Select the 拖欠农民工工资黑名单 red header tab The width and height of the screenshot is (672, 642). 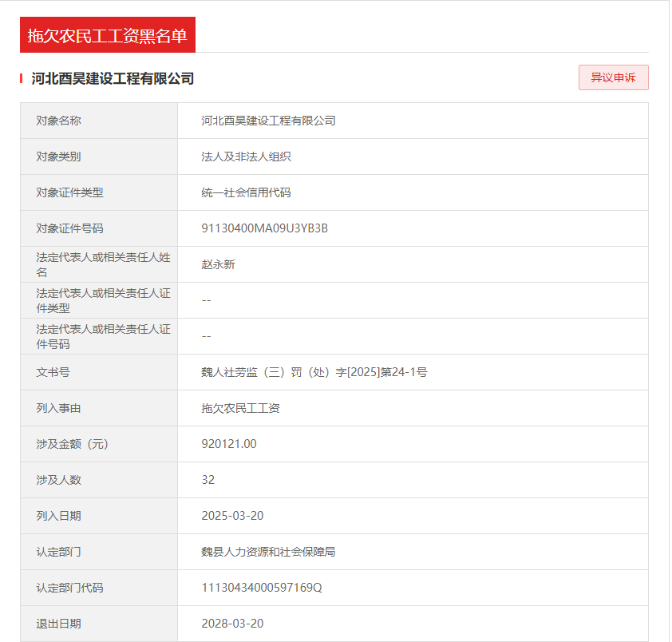[108, 35]
